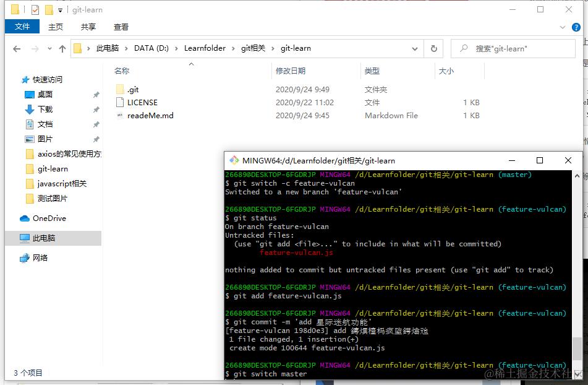This screenshot has height=385, width=588.
Task: Open 桌面 in quick access
Action: point(45,95)
